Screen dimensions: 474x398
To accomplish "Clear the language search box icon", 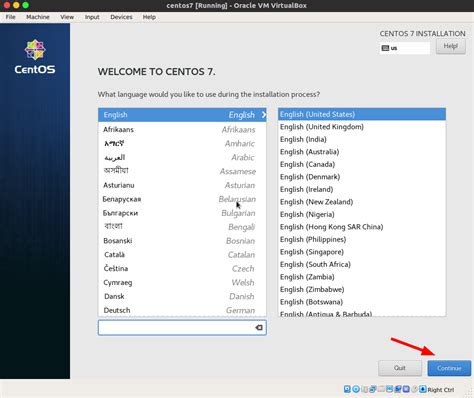I will tap(259, 328).
